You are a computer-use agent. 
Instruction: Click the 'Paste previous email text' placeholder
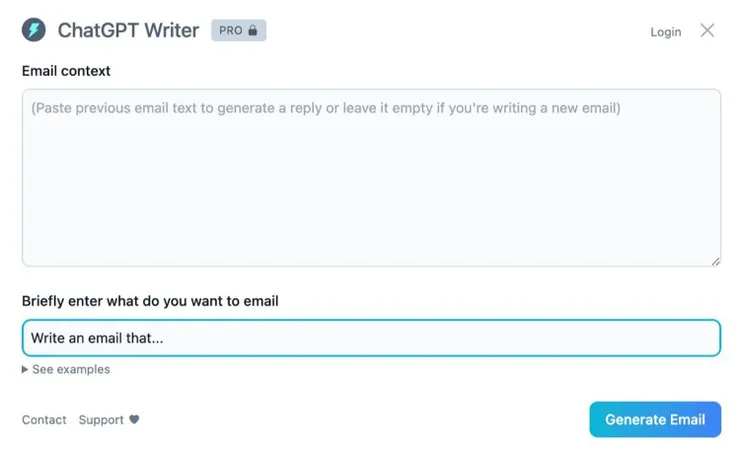click(325, 108)
